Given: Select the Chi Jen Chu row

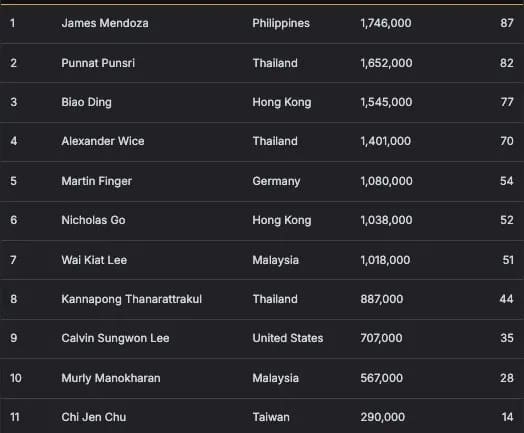Looking at the screenshot, I should tap(262, 416).
